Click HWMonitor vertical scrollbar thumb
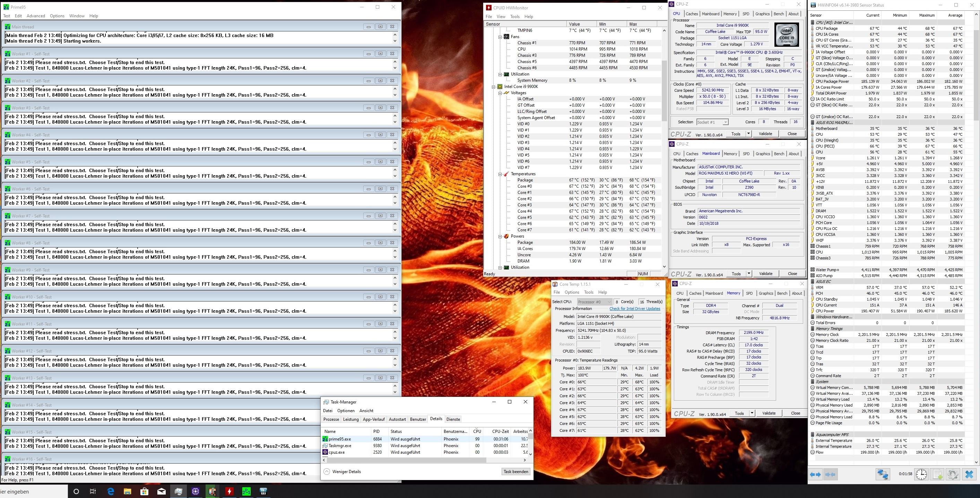 [x=664, y=90]
